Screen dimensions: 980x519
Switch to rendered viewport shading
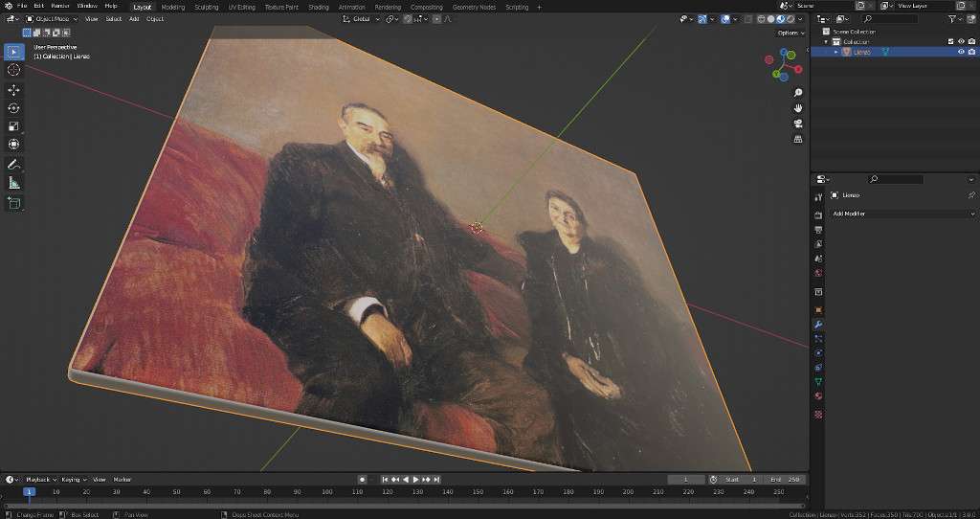pyautogui.click(x=790, y=19)
